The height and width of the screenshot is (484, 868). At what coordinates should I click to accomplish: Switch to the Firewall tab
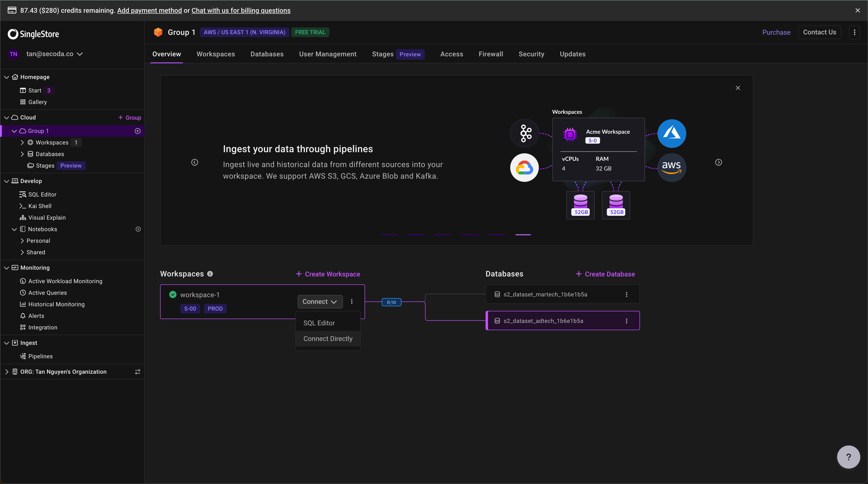tap(491, 54)
